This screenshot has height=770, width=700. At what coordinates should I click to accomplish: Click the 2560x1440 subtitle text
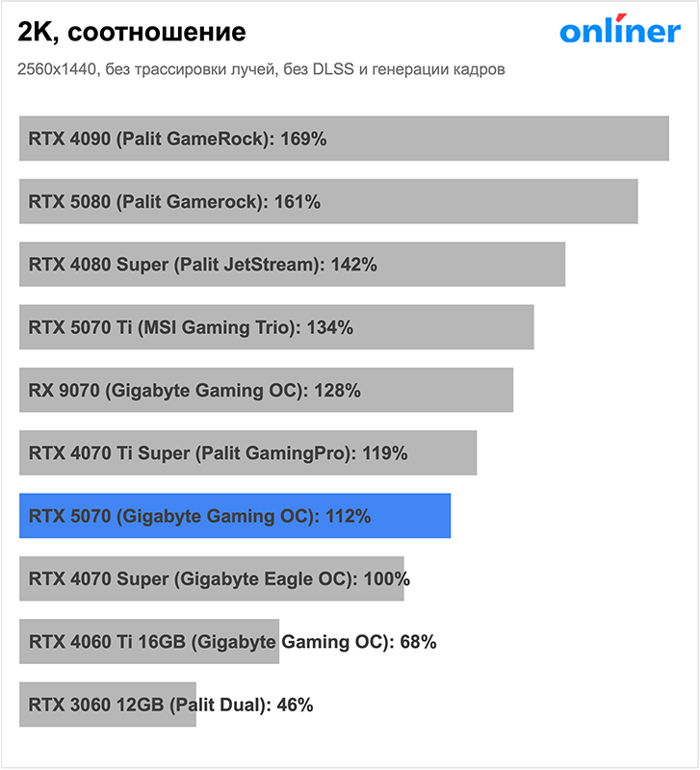coord(261,70)
